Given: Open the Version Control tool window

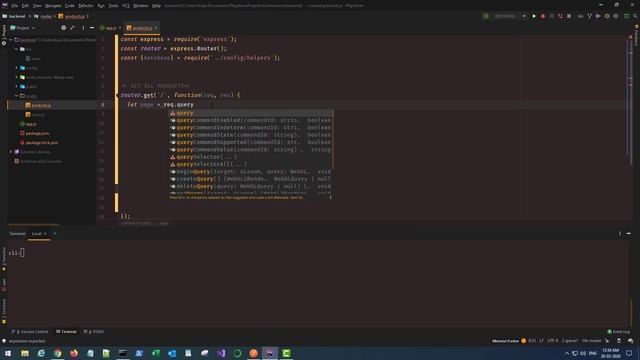Looking at the screenshot, I should (x=30, y=332).
